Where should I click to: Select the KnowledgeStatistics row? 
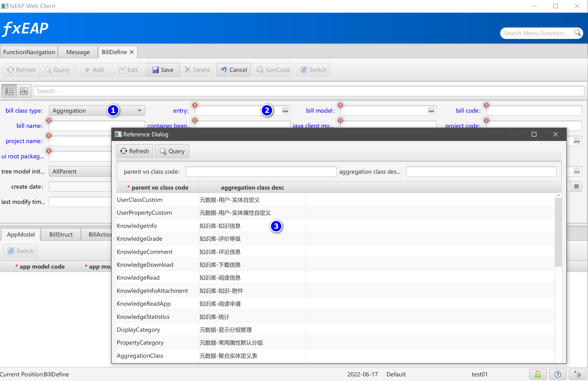click(x=336, y=317)
